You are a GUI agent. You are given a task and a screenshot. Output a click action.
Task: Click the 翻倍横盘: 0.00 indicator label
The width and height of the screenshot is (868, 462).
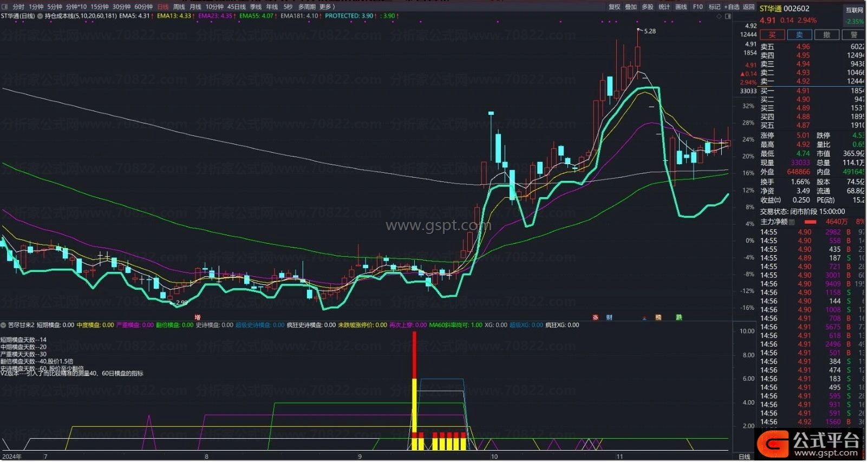click(174, 326)
